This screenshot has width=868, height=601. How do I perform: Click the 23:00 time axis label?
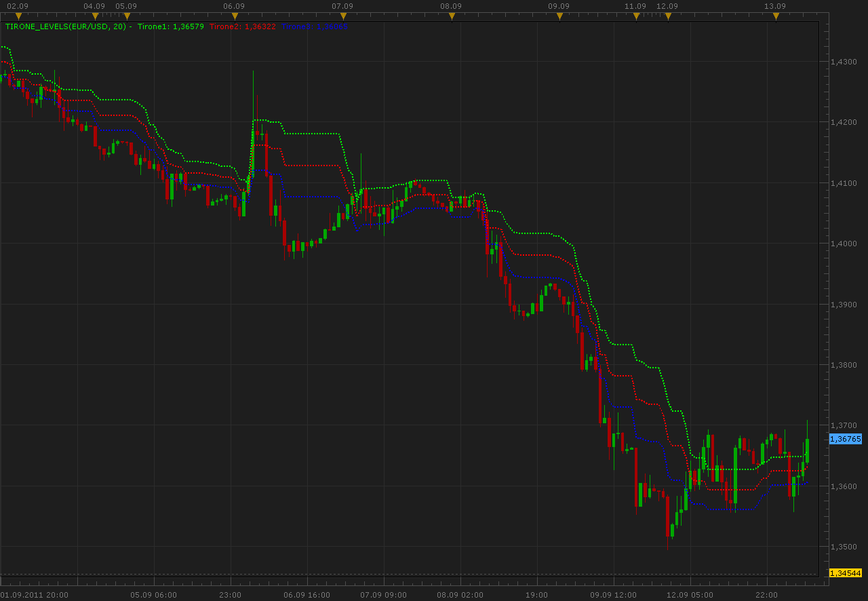(231, 595)
